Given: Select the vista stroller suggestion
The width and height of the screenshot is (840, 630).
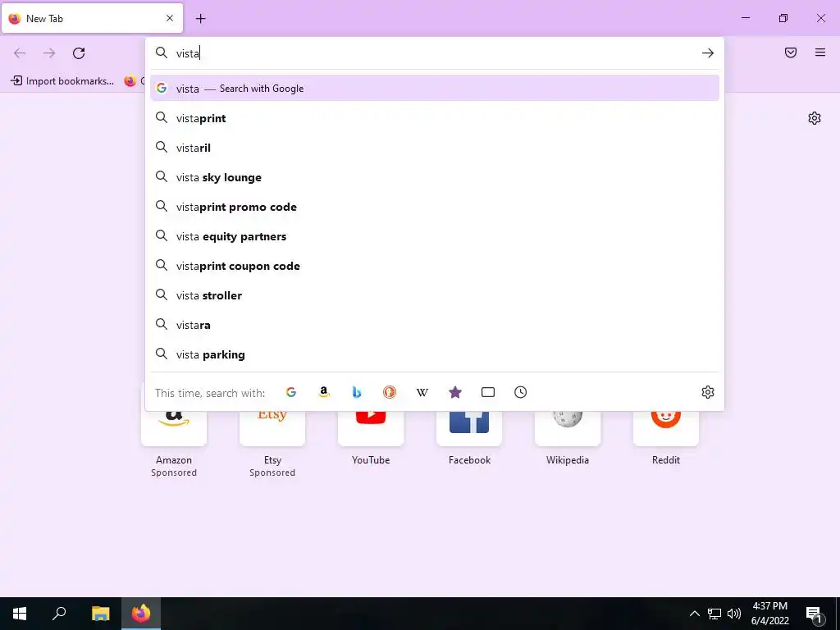Looking at the screenshot, I should pos(435,295).
